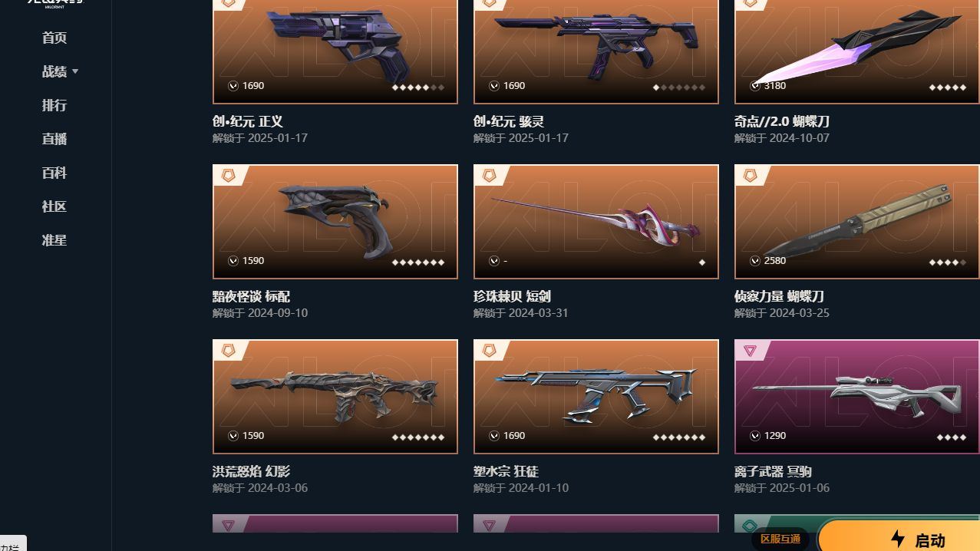Viewport: 980px width, 551px height.
Task: Open 直播 section in sidebar
Action: click(54, 139)
